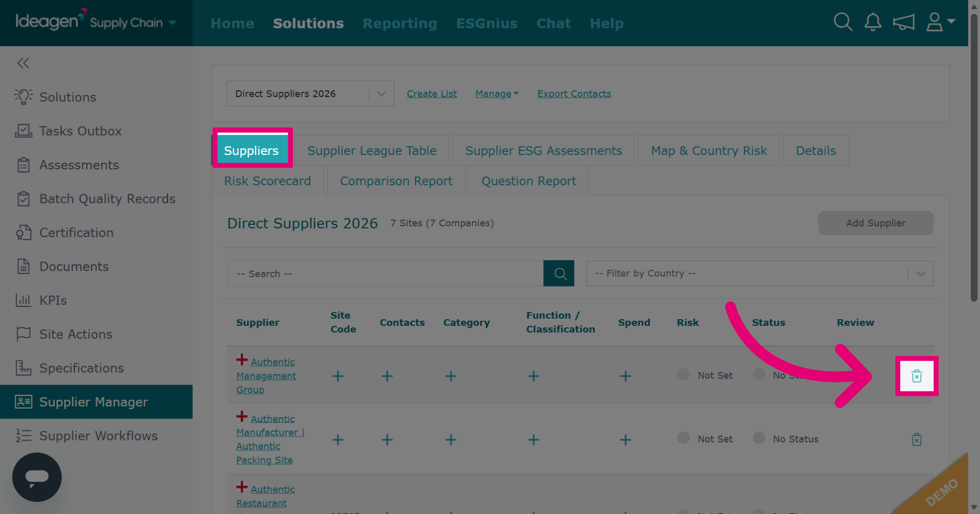Expand Authentic Restaurant with the red plus
Image resolution: width=980 pixels, height=514 pixels.
242,487
